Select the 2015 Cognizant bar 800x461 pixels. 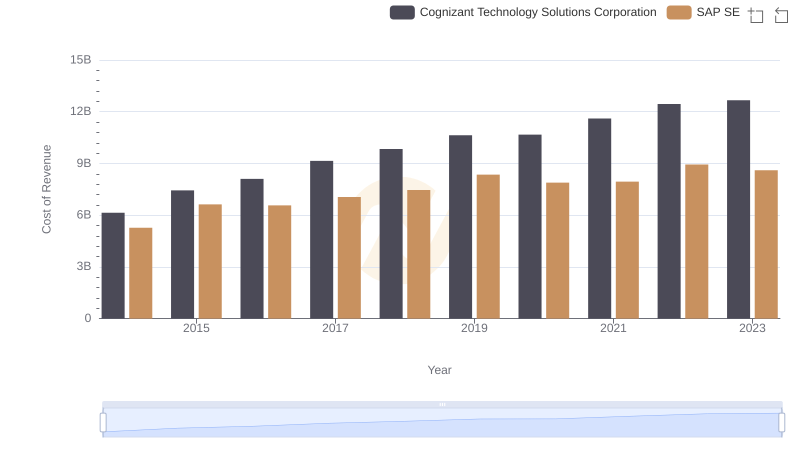coord(183,254)
